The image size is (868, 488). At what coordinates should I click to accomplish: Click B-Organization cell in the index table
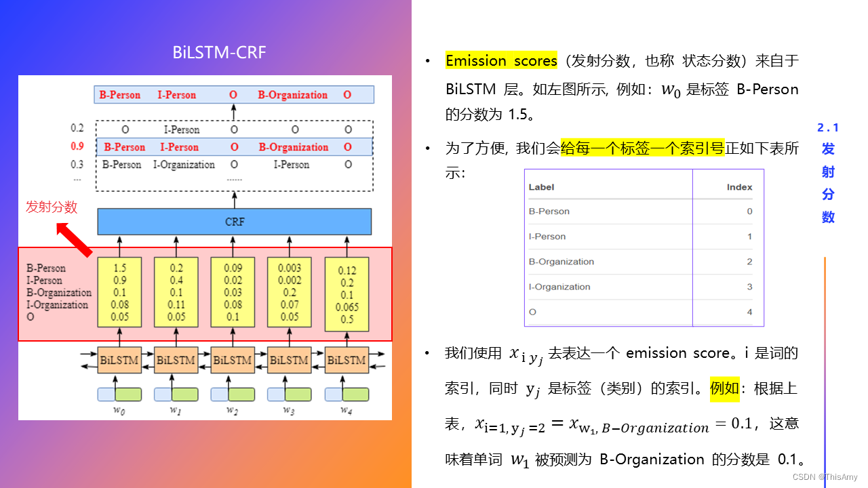(561, 262)
